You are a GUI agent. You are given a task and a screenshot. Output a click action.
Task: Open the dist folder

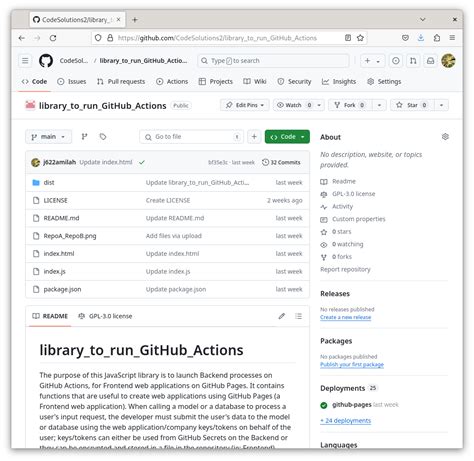point(49,183)
